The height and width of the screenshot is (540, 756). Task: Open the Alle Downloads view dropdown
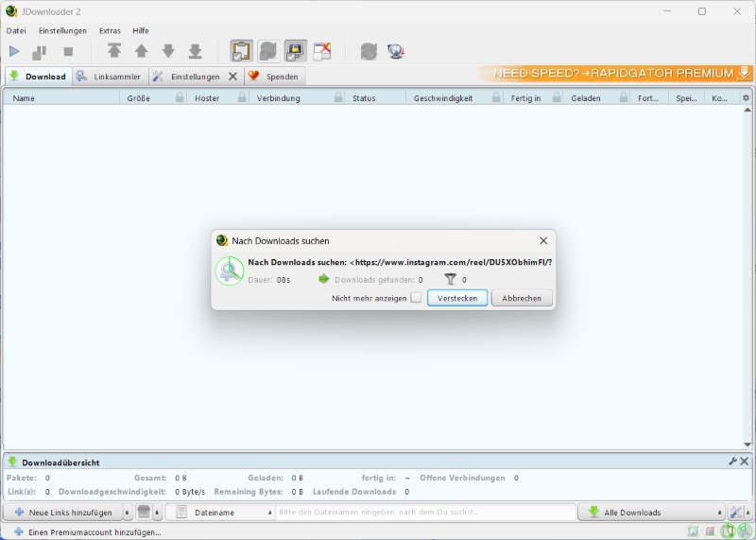651,512
